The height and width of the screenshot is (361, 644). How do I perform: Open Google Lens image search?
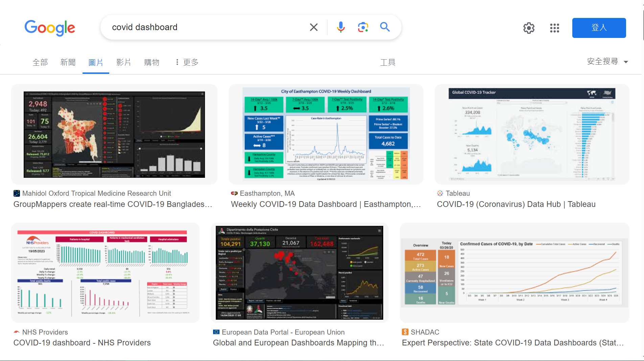coord(363,27)
